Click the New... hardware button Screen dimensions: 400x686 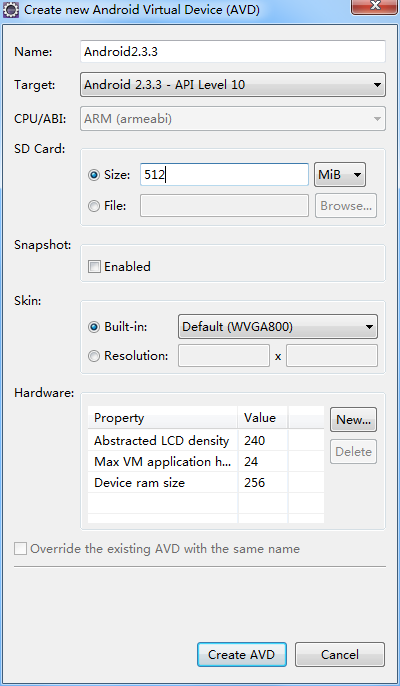tap(353, 420)
